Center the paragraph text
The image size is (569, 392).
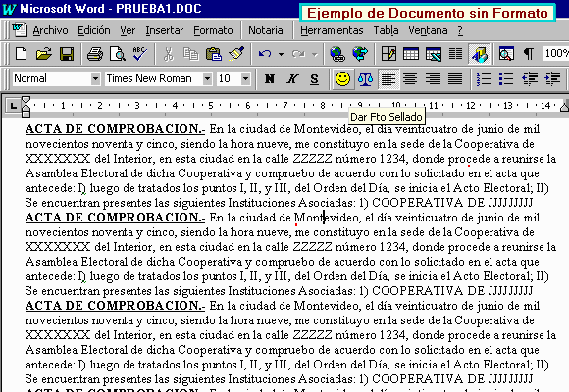coord(410,78)
